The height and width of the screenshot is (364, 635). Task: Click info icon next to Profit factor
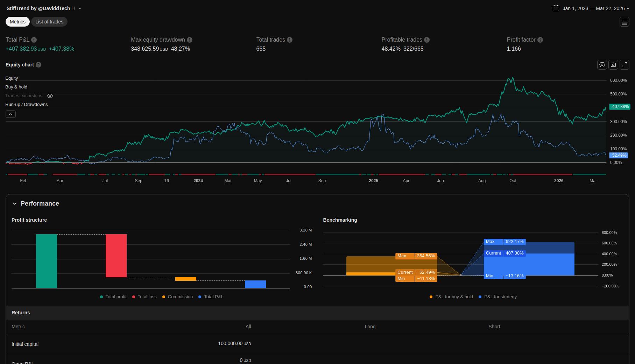(540, 40)
